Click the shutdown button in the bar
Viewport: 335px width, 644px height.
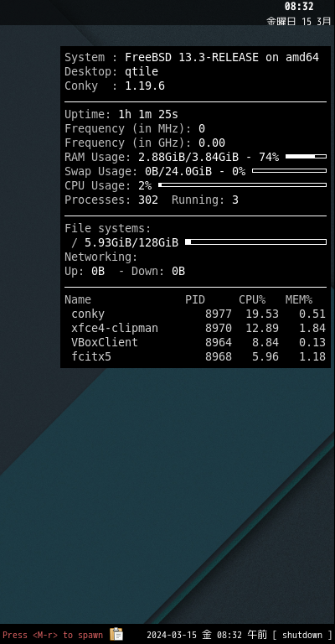(302, 635)
